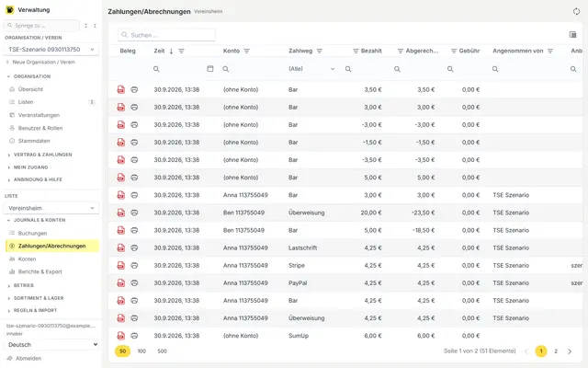Open filter icon of Zahlweg column
Image resolution: width=588 pixels, height=368 pixels.
coord(319,52)
